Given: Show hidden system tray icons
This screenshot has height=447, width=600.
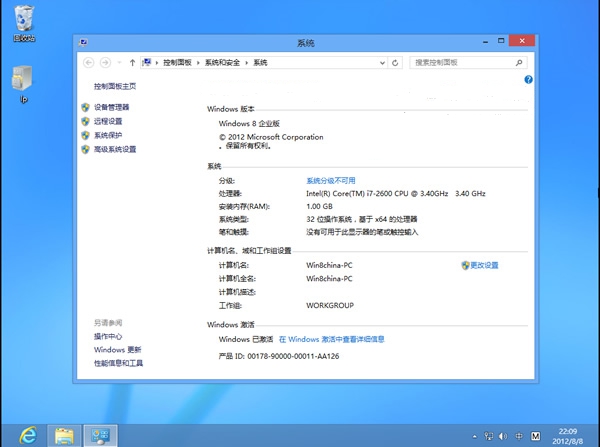Looking at the screenshot, I should [x=474, y=435].
